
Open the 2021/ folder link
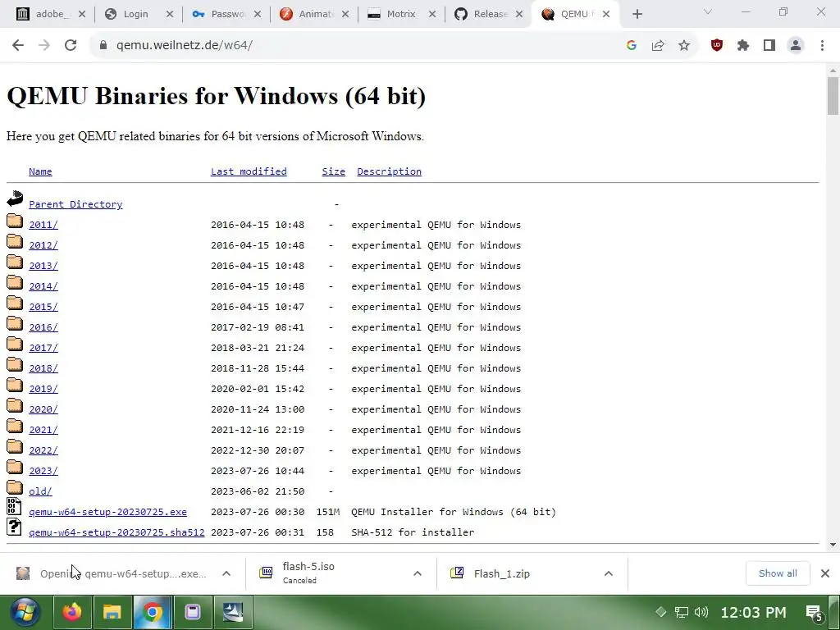click(43, 430)
